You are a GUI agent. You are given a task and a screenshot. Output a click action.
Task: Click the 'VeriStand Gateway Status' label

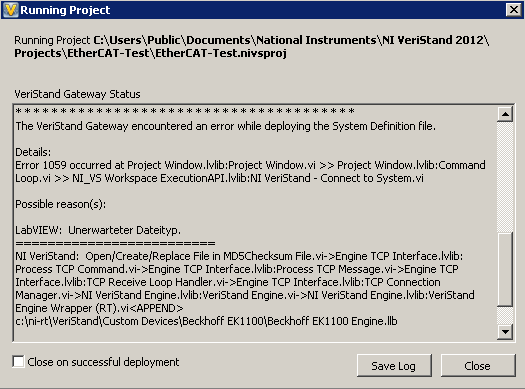coord(77,94)
